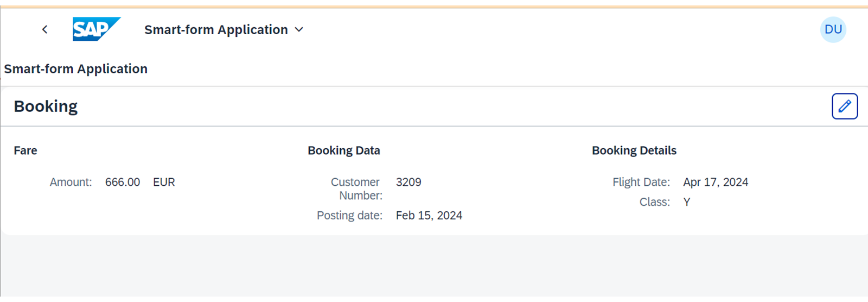Click the Smart-form Application shell title
The width and height of the screenshot is (868, 302).
click(216, 30)
